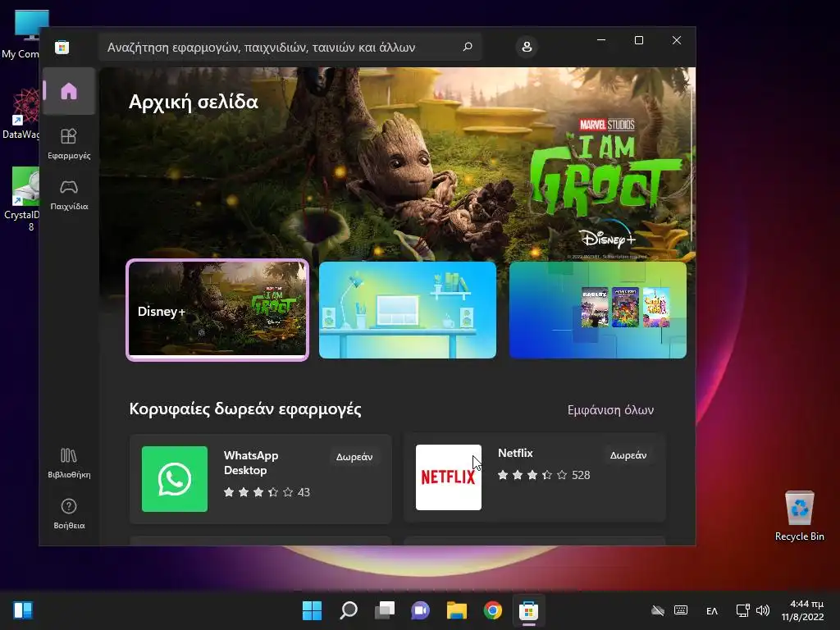Select the CrystalD desktop shortcut
The height and width of the screenshot is (630, 840).
coord(21,199)
